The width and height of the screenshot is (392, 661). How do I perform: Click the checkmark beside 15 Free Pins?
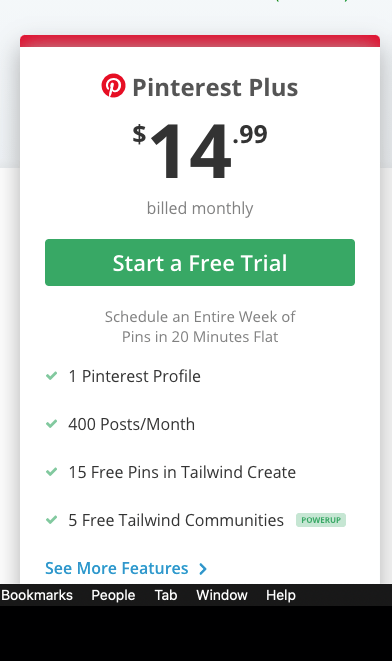[x=51, y=472]
